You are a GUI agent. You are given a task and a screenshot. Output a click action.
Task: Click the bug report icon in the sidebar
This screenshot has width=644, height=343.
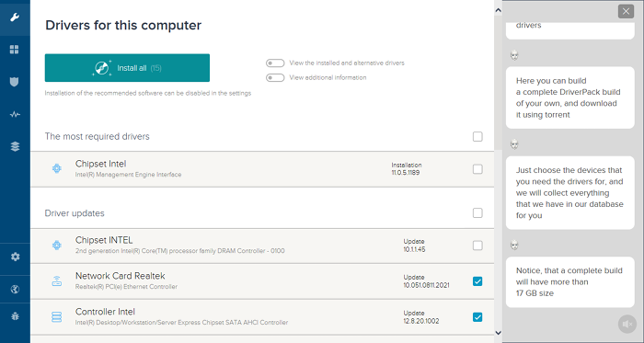15,316
